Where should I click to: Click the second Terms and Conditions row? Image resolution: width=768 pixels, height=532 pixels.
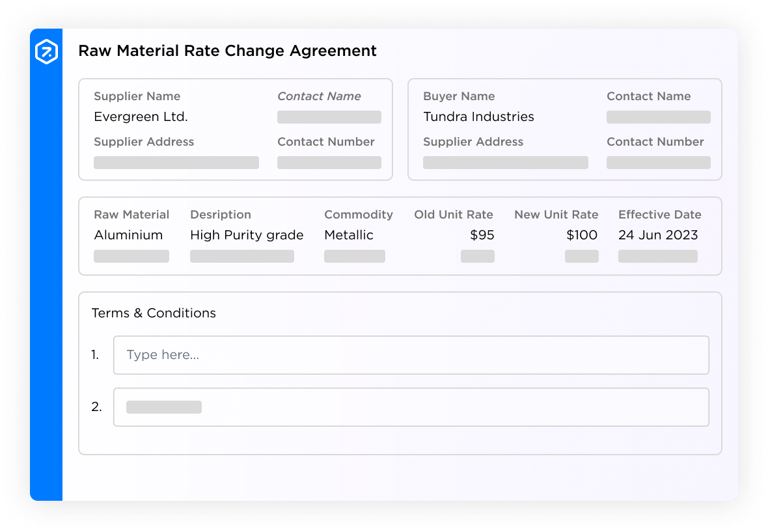click(411, 406)
